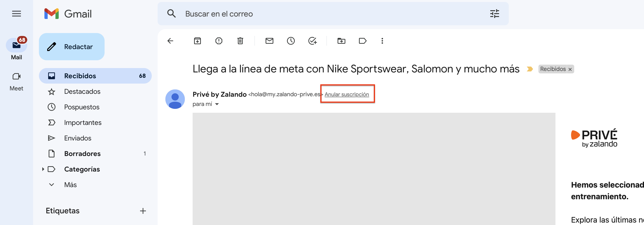
Task: Mark email as unread
Action: pos(269,41)
